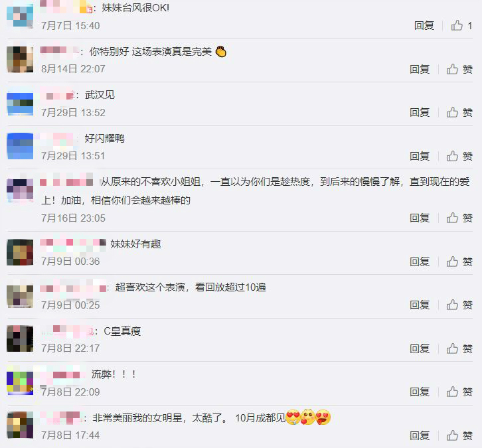482x448 pixels.
Task: Like the '10月成都见' comment
Action: (x=459, y=435)
